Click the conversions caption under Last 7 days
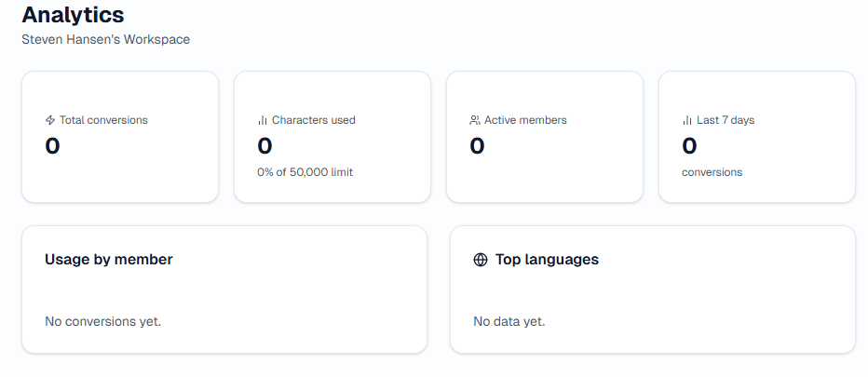This screenshot has height=377, width=868. pos(712,172)
